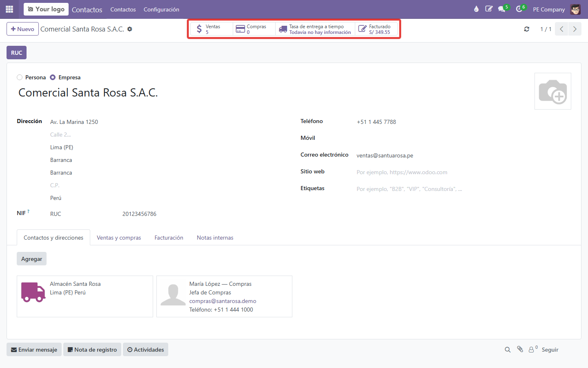
Task: Open the chat conversations icon with badge
Action: tap(502, 9)
